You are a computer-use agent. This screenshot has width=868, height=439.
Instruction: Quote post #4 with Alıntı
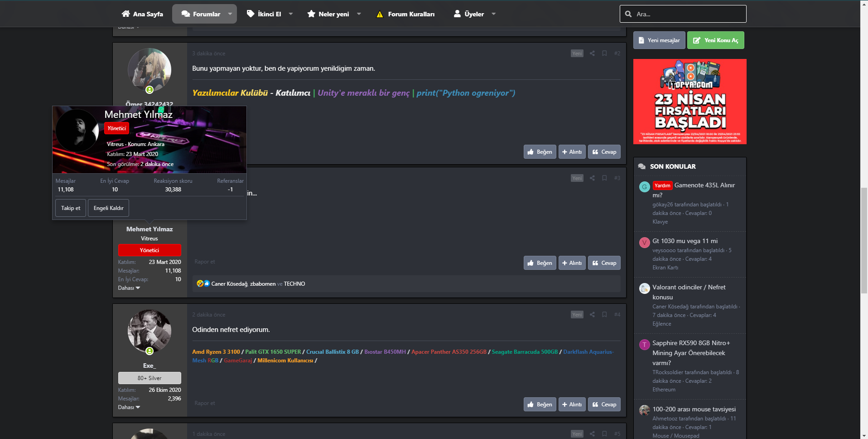(572, 405)
